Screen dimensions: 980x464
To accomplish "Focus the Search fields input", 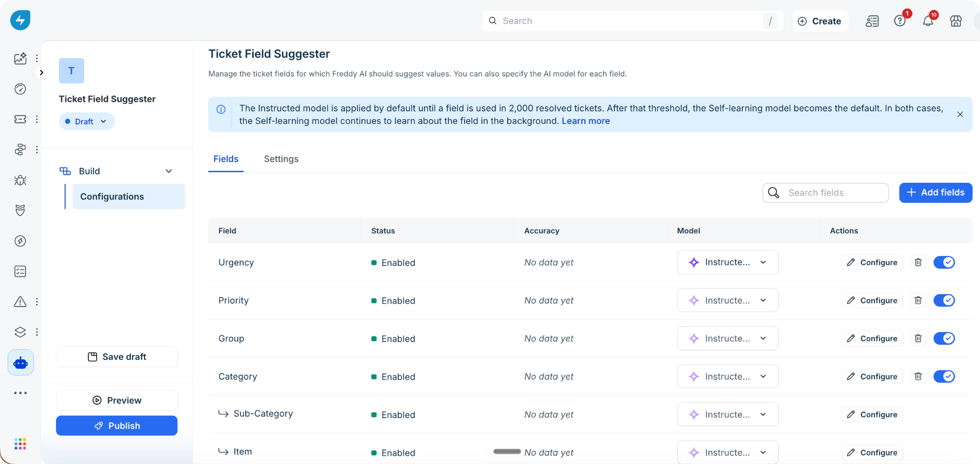I will (825, 193).
